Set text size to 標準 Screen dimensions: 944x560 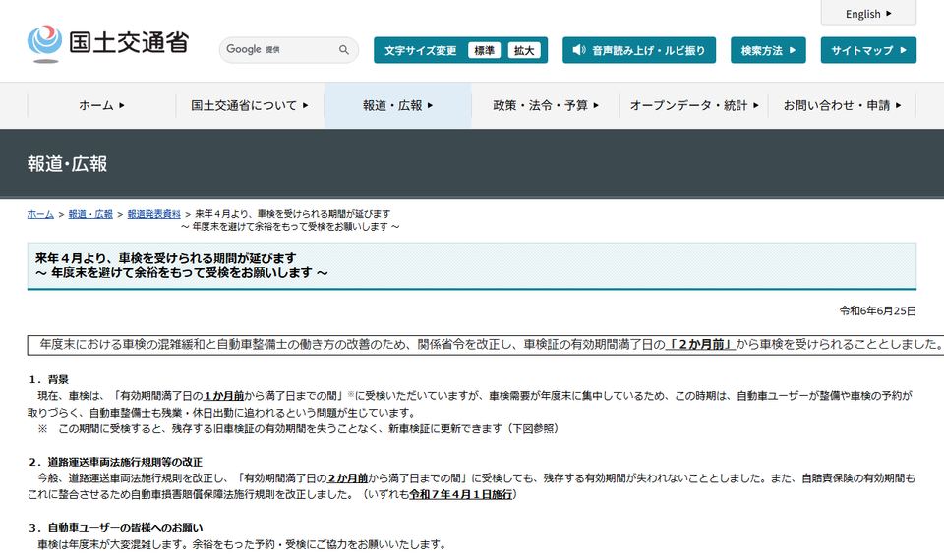click(484, 50)
